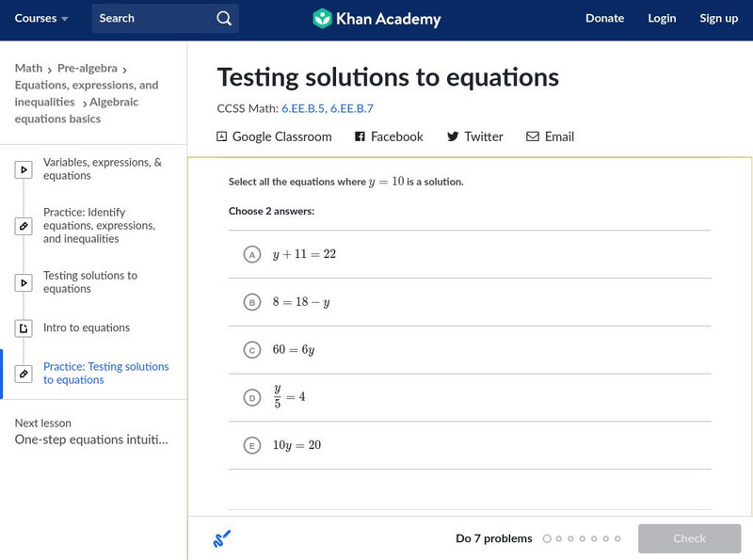The width and height of the screenshot is (753, 560).
Task: Click the Twitter bird icon
Action: coord(453,136)
